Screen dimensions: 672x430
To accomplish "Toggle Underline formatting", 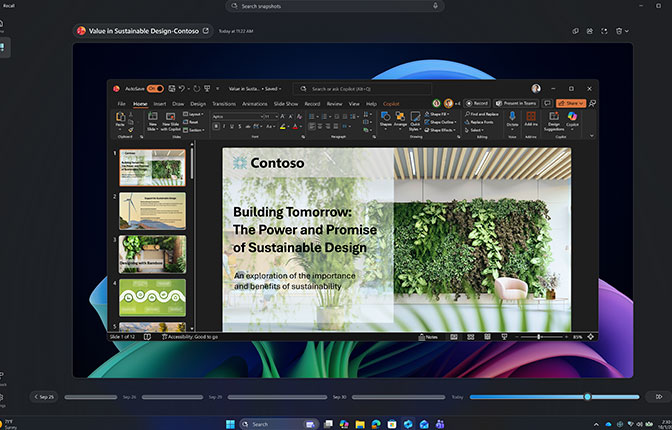I will click(x=232, y=126).
